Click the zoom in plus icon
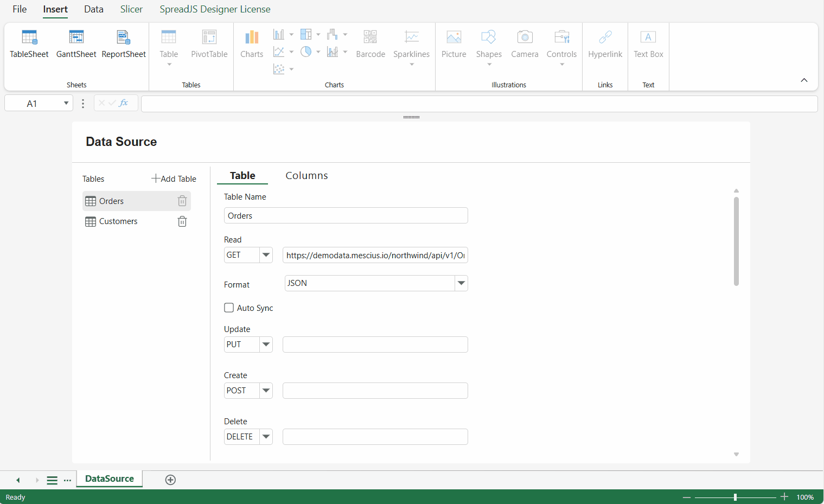 [x=784, y=497]
